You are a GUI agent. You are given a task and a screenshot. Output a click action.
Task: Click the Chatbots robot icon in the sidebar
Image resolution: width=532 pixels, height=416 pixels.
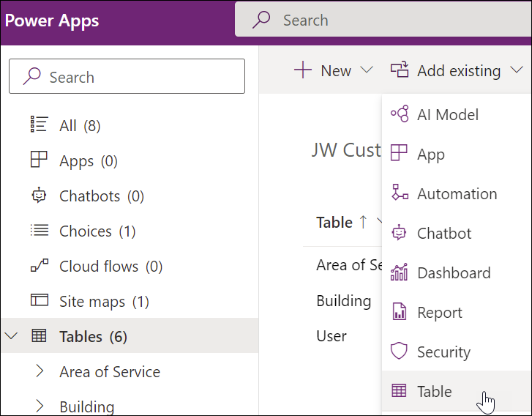[x=40, y=195]
